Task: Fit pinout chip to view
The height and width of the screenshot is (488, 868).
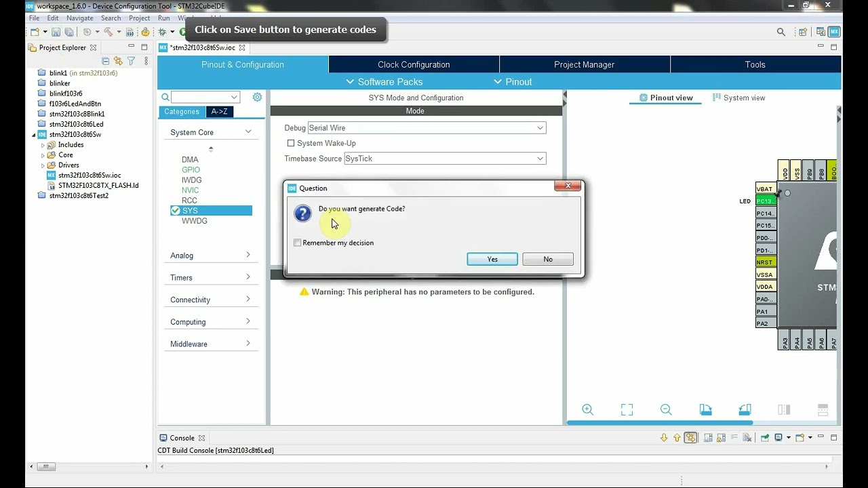Action: click(627, 409)
